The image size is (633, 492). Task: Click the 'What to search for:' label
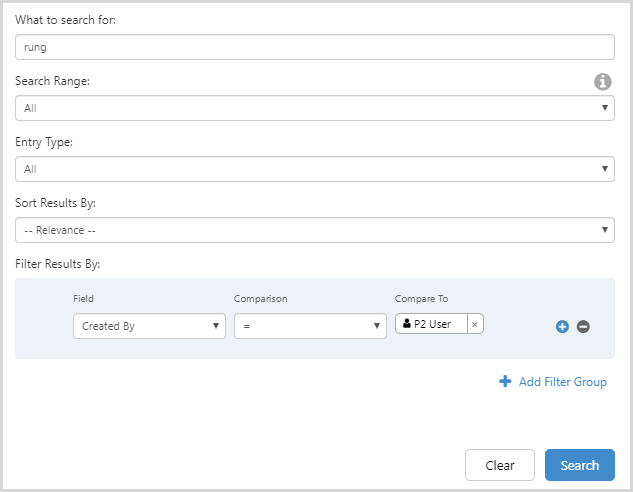pos(66,20)
